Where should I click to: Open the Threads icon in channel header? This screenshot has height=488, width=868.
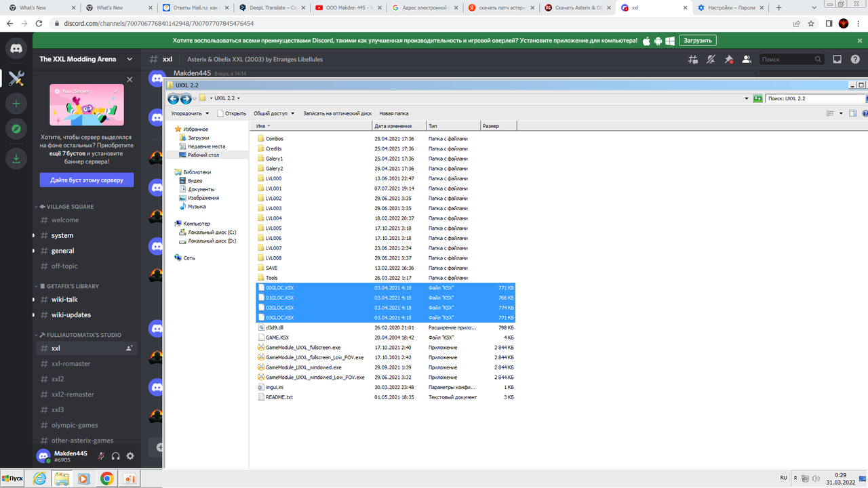[x=692, y=59]
